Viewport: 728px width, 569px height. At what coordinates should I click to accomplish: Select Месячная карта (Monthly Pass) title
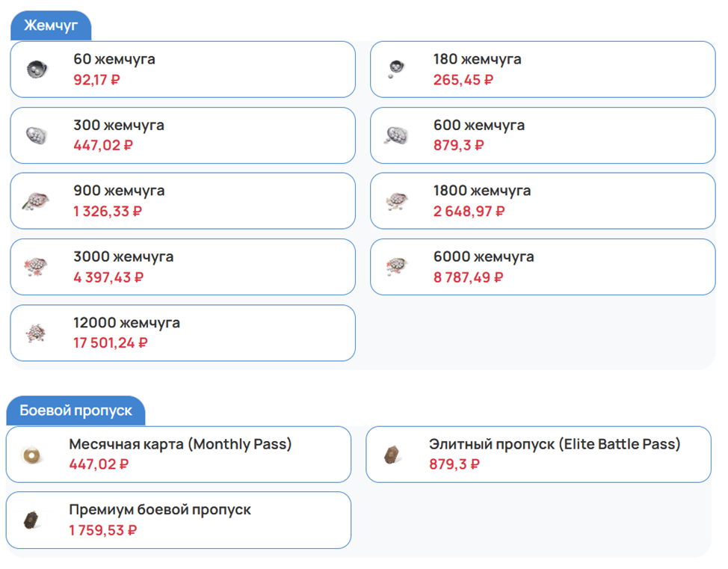click(180, 444)
